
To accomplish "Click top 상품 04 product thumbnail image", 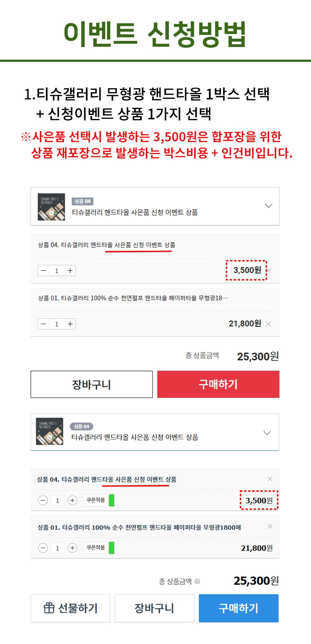I will click(51, 207).
